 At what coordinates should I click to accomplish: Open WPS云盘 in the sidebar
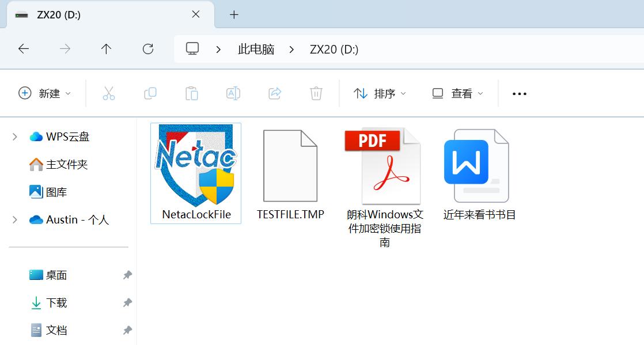(59, 137)
